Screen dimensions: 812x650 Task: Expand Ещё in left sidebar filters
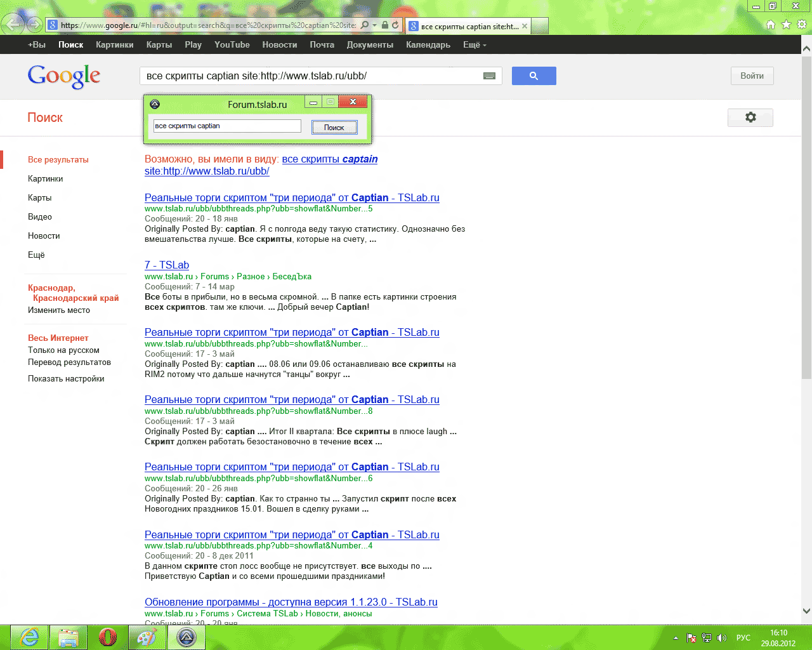36,255
